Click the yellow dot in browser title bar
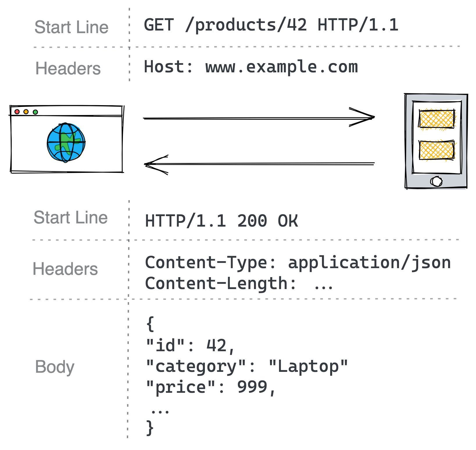 click(26, 112)
